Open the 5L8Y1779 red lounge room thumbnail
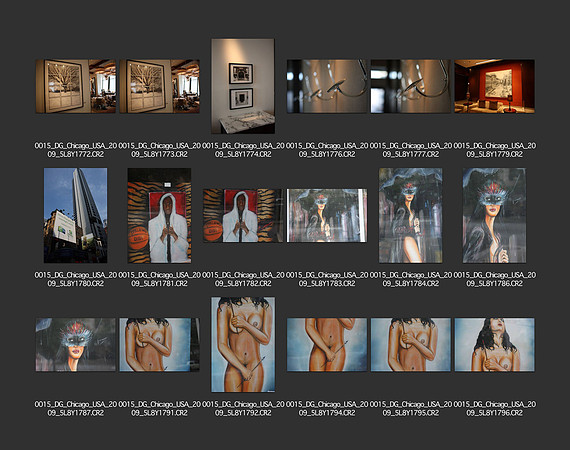Viewport: 570px width, 450px height. 494,86
